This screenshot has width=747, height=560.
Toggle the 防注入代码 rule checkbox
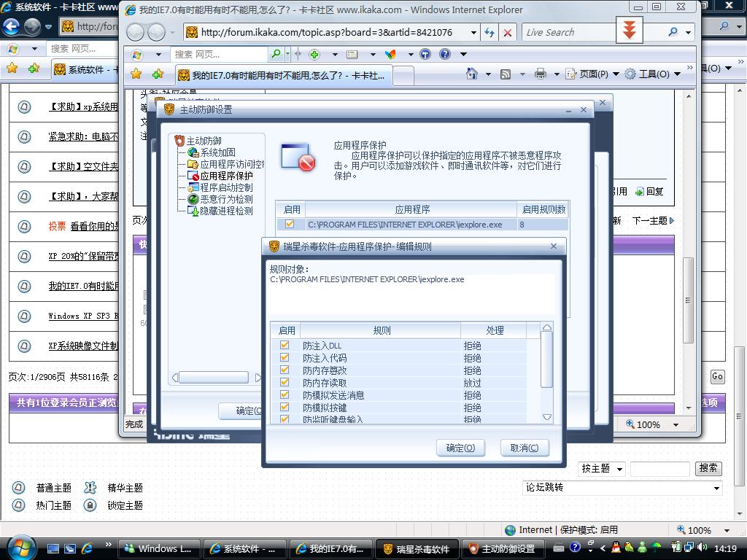[x=285, y=357]
